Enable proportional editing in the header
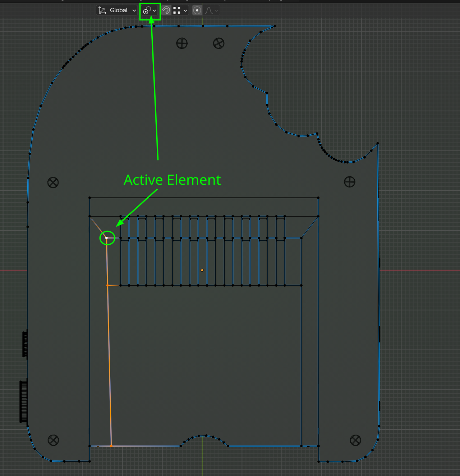Image resolution: width=460 pixels, height=476 pixels. [x=197, y=10]
